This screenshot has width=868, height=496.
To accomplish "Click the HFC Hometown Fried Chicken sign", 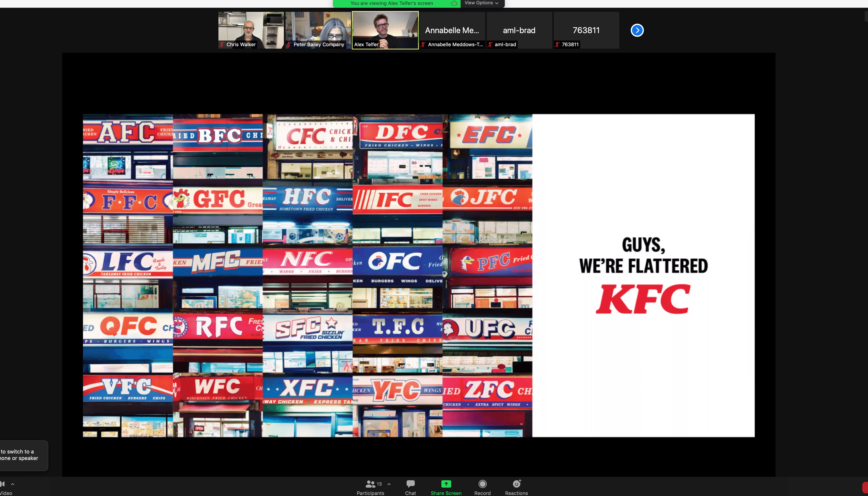I will pos(308,200).
